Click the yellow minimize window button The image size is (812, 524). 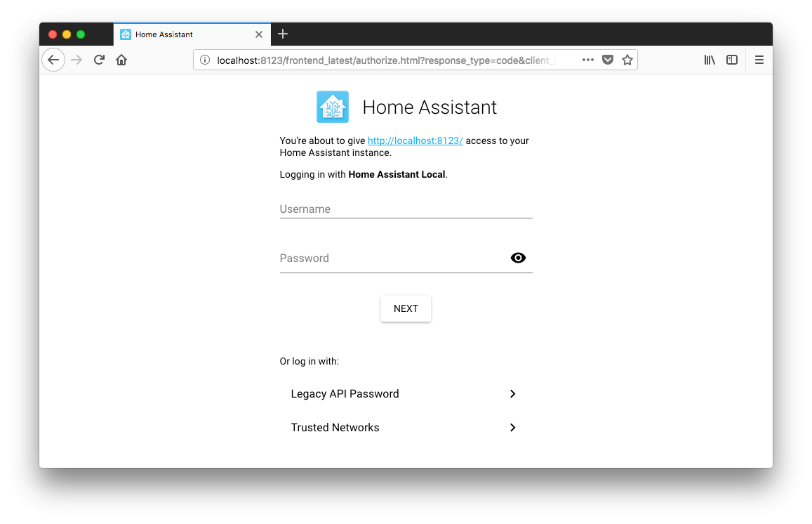66,34
